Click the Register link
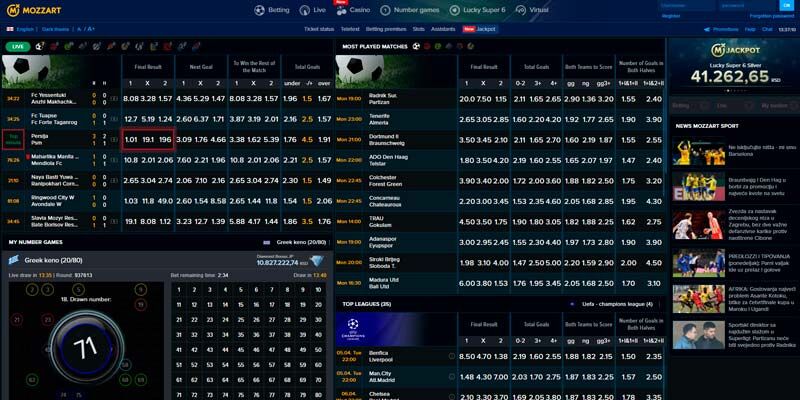 click(671, 16)
